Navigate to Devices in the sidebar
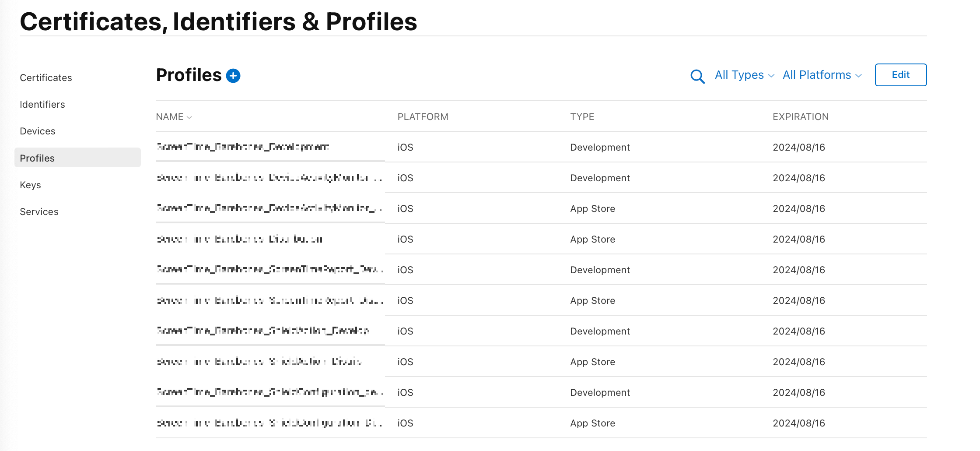Screen dimensions: 980x451 pos(38,131)
